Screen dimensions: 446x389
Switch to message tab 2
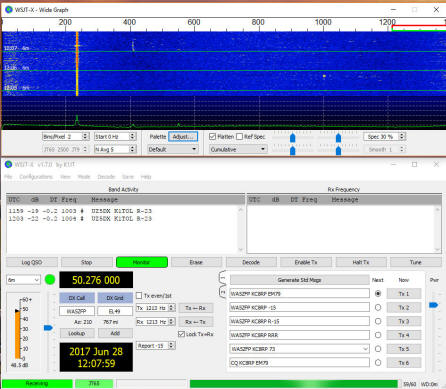tap(223, 292)
